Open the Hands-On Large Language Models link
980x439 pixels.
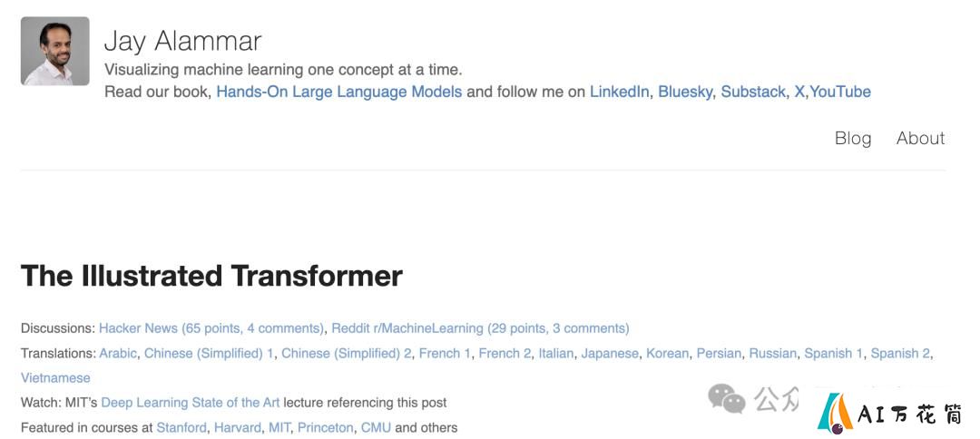point(339,92)
